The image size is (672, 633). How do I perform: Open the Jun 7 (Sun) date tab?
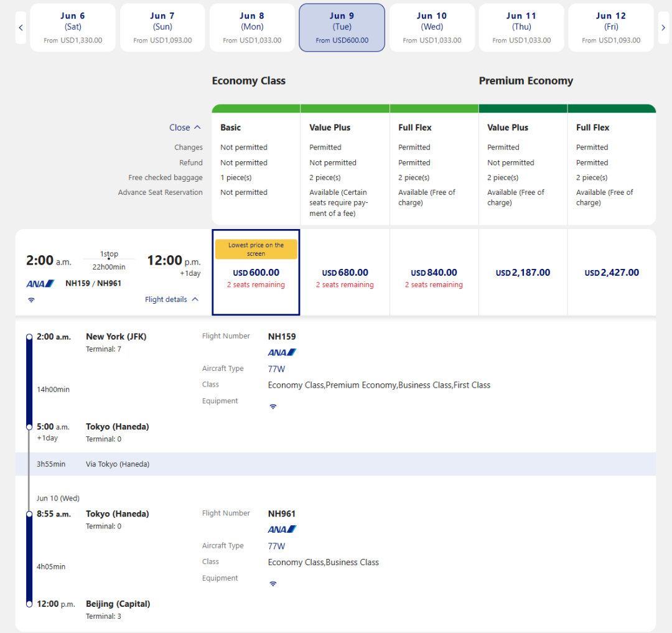click(x=162, y=27)
